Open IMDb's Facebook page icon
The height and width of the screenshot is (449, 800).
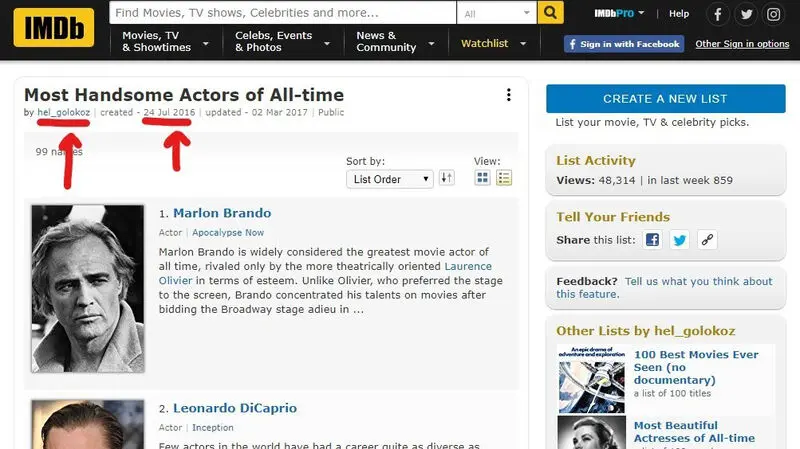tap(717, 14)
